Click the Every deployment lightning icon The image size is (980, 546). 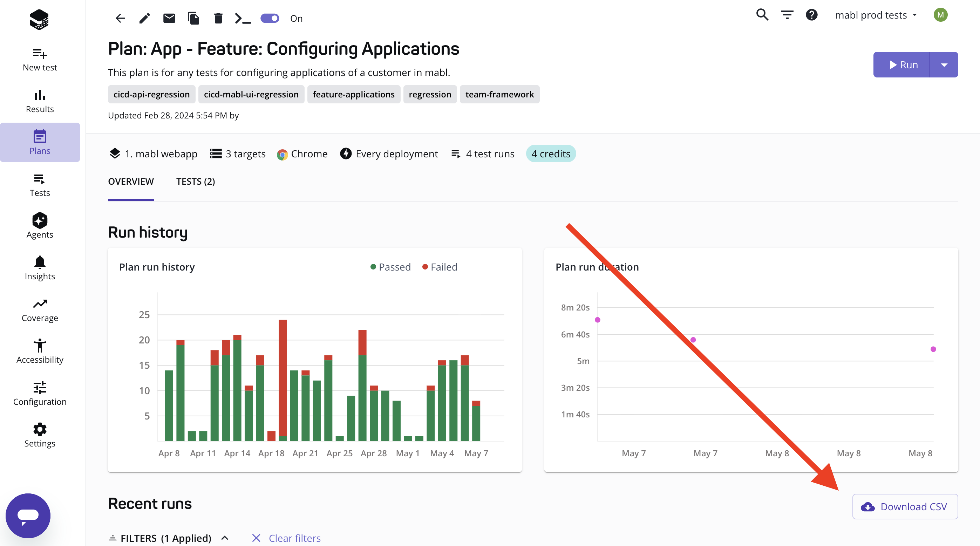(x=346, y=154)
